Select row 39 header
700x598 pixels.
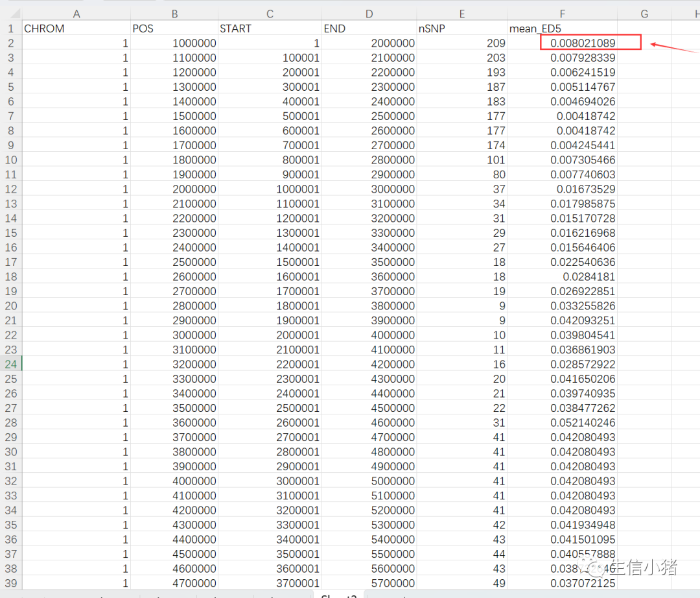click(x=11, y=583)
